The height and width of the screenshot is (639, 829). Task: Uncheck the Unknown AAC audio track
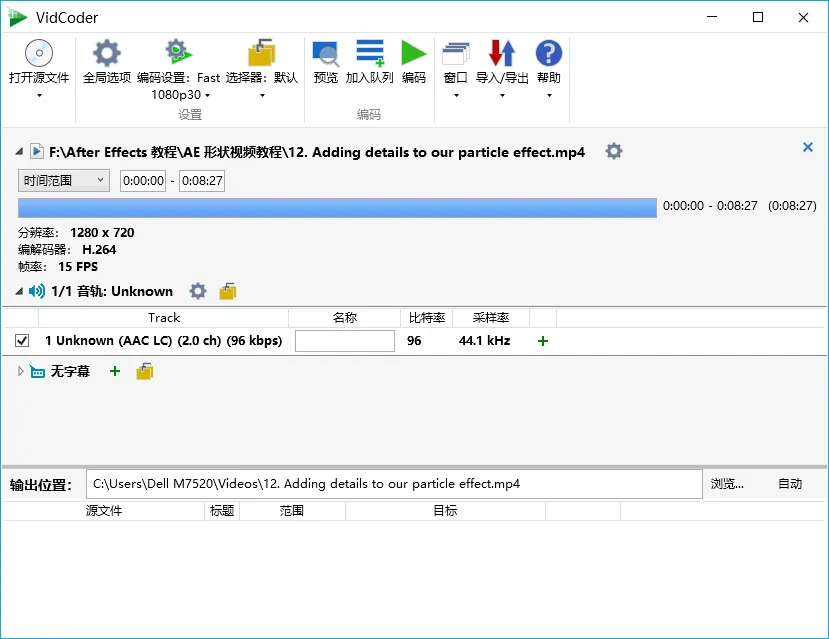pyautogui.click(x=21, y=340)
